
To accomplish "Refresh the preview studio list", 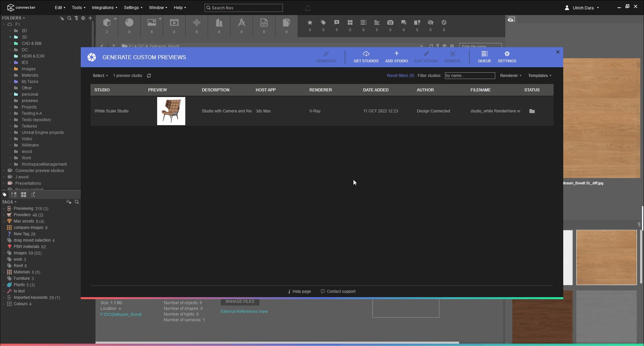I will (149, 76).
